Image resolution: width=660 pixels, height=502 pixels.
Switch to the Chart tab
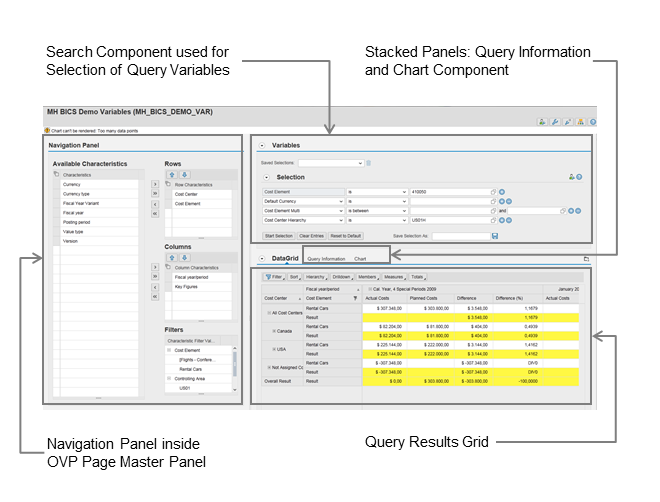pos(360,259)
